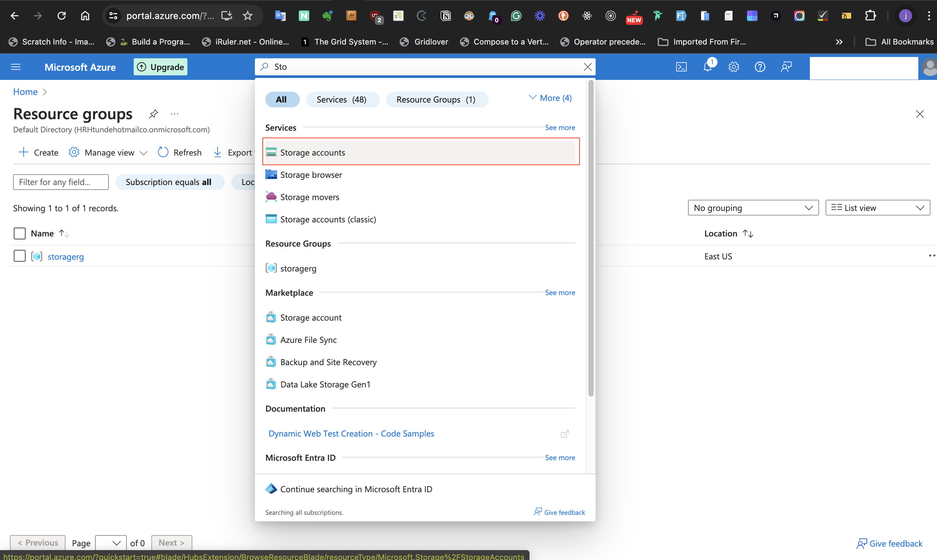Open the portal hamburger menu
937x560 pixels.
pos(16,67)
